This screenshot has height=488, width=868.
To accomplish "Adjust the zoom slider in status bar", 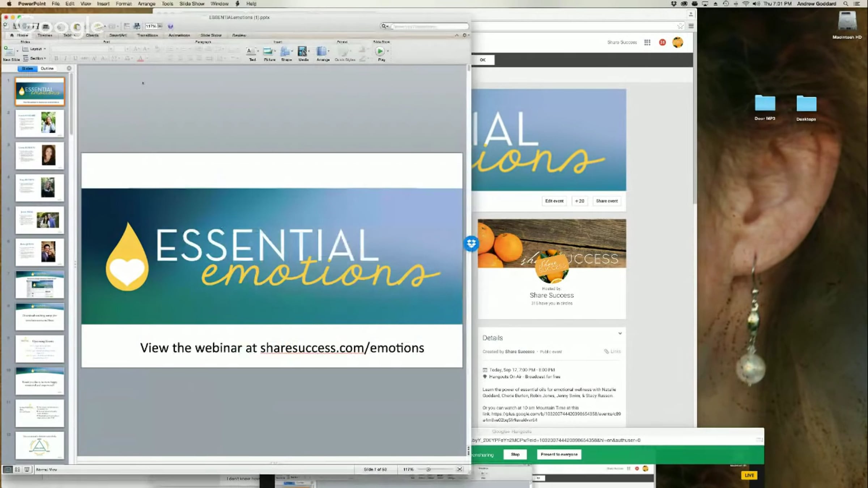I will pyautogui.click(x=428, y=469).
